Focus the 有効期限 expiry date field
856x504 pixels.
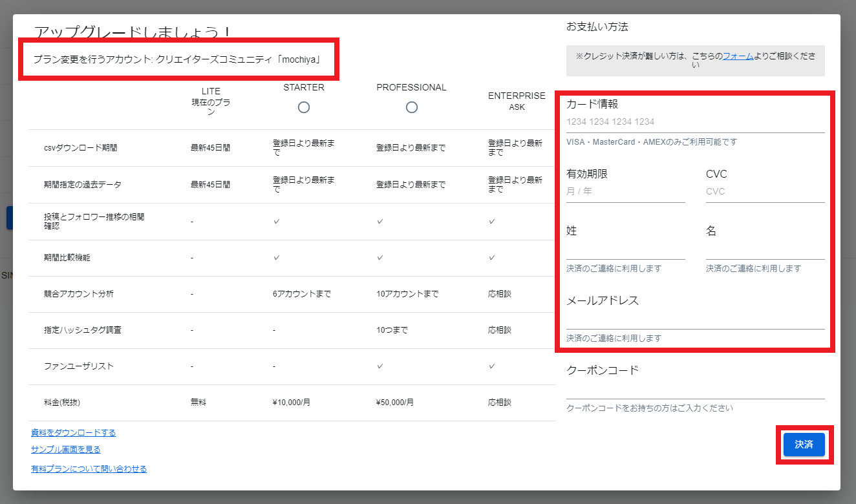(625, 192)
